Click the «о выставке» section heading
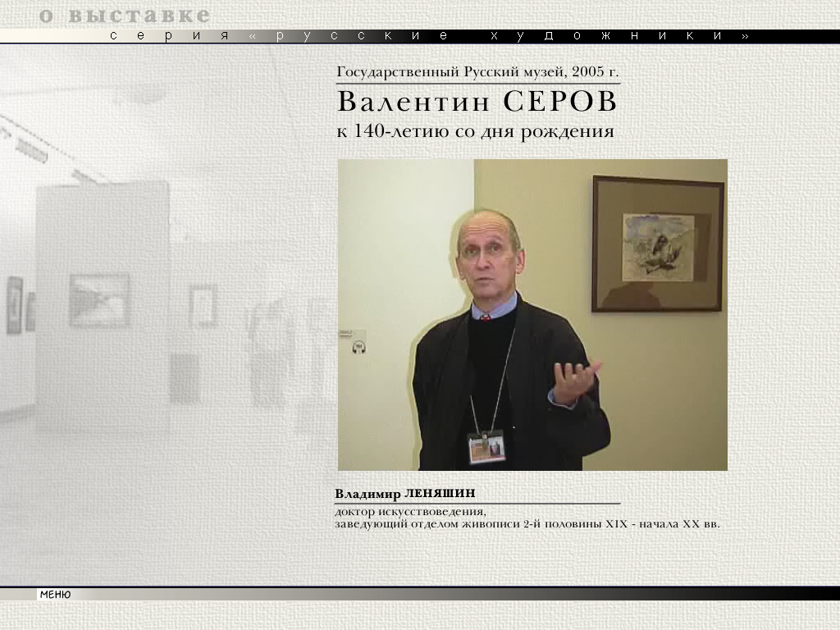This screenshot has height=630, width=840. click(124, 16)
